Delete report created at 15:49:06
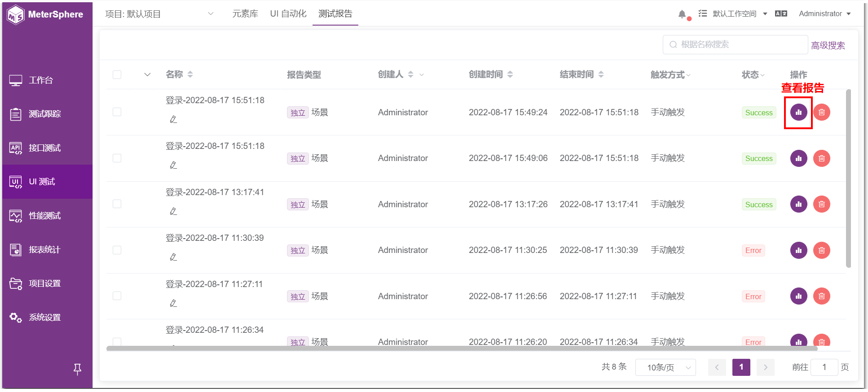 821,158
